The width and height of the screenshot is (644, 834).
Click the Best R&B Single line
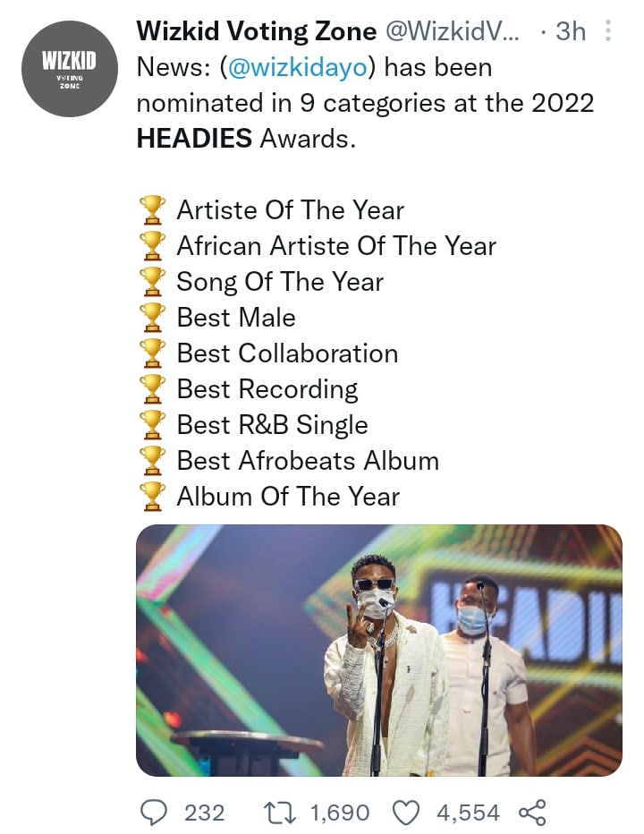(272, 425)
